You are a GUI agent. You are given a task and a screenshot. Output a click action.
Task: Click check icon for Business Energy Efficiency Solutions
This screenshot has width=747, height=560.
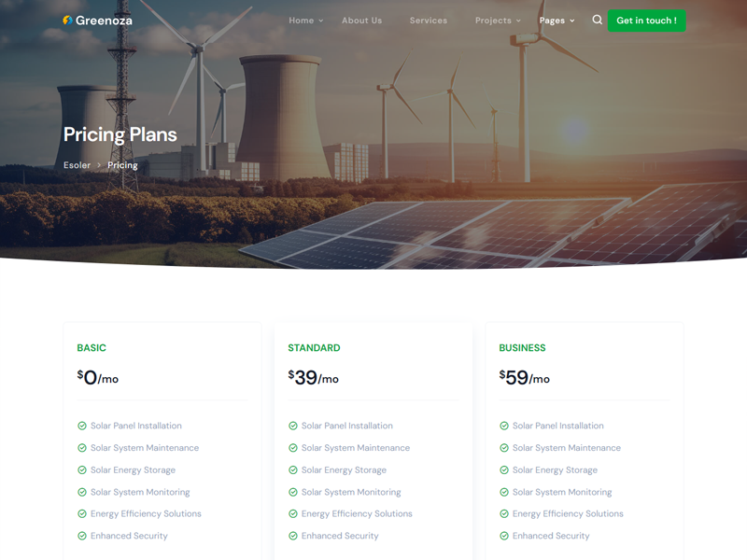(x=504, y=514)
